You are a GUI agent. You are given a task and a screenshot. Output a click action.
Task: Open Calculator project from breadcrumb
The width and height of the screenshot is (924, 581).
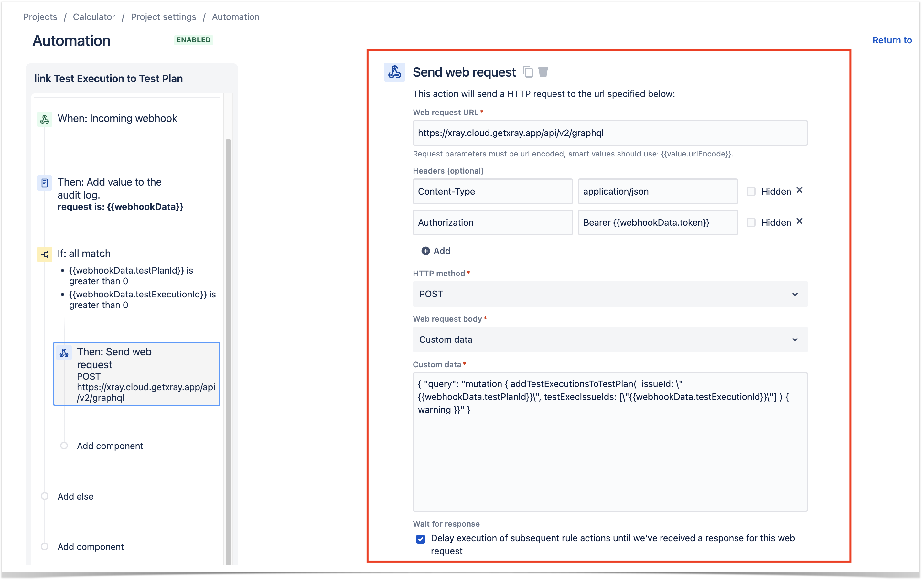[94, 17]
